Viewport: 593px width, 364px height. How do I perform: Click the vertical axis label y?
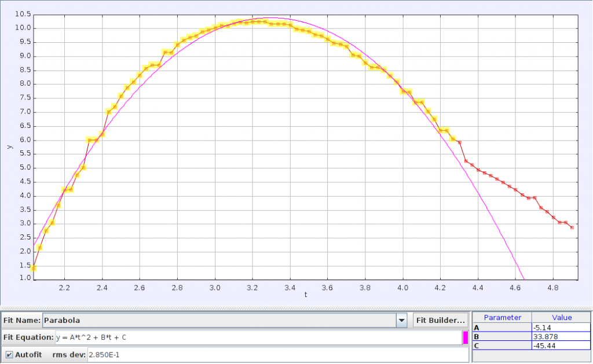pos(9,147)
